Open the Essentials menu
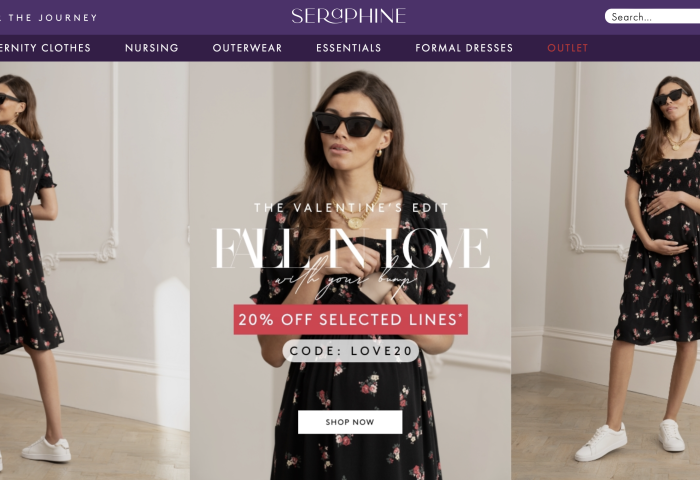 point(349,48)
